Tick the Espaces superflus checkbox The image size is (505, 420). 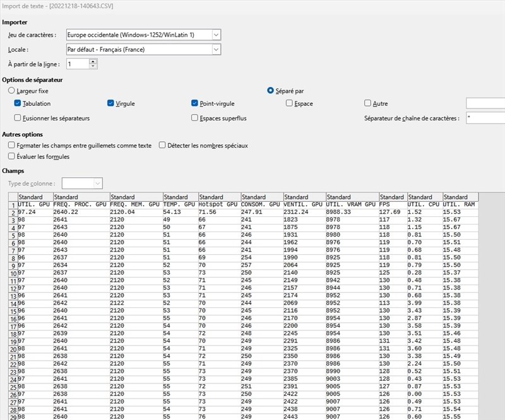pyautogui.click(x=195, y=118)
